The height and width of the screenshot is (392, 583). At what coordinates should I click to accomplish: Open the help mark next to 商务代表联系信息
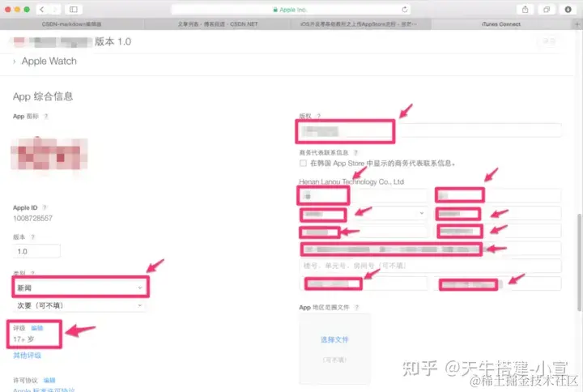click(x=355, y=152)
